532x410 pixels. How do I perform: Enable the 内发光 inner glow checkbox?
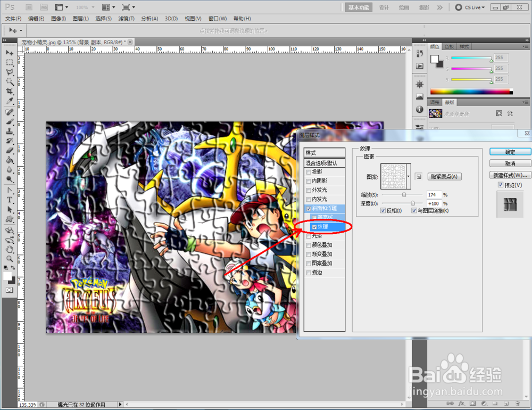coord(309,199)
